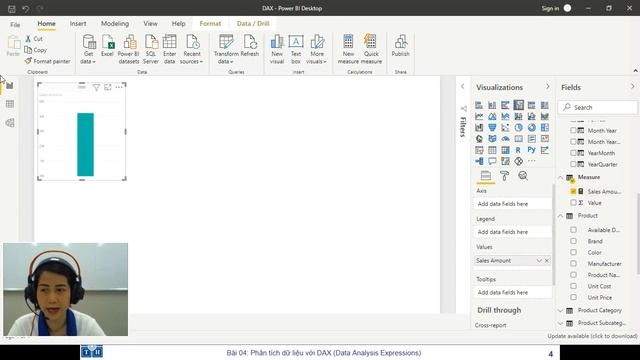Screen dimensions: 640x360
Task: Open More options ellipsis on the visual
Action: [119, 87]
